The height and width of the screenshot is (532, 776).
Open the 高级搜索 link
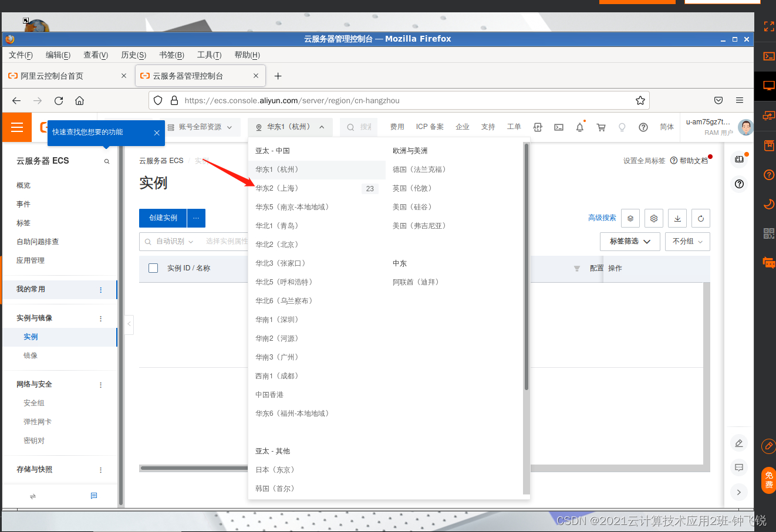[x=602, y=218]
